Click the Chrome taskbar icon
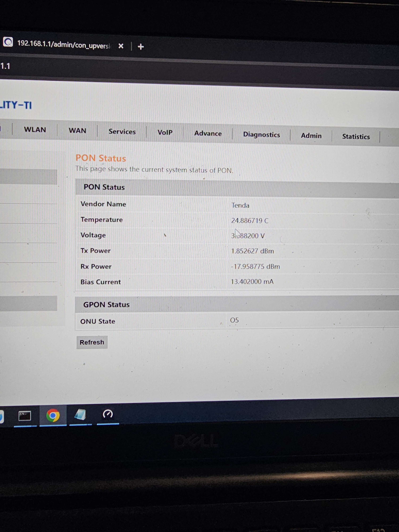 [53, 415]
